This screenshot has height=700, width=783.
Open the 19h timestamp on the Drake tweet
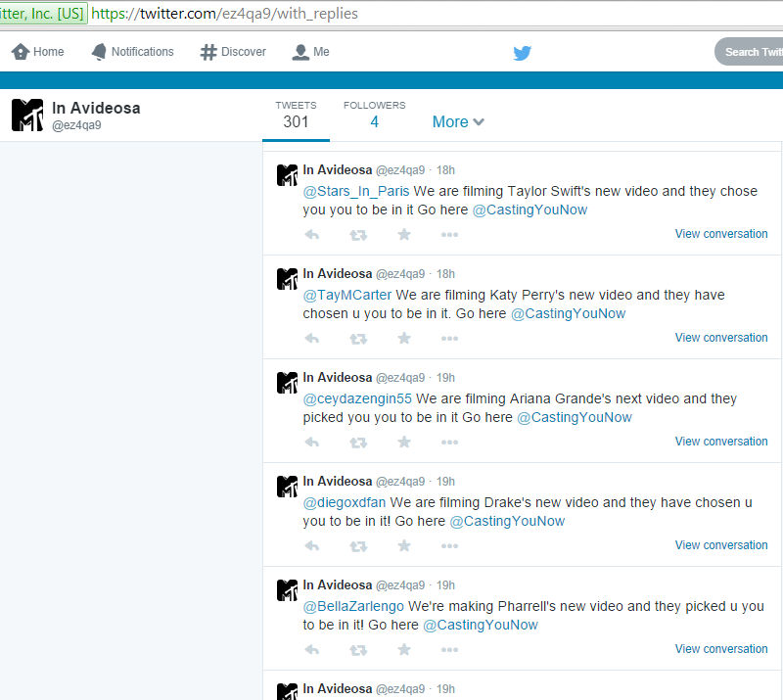[445, 482]
